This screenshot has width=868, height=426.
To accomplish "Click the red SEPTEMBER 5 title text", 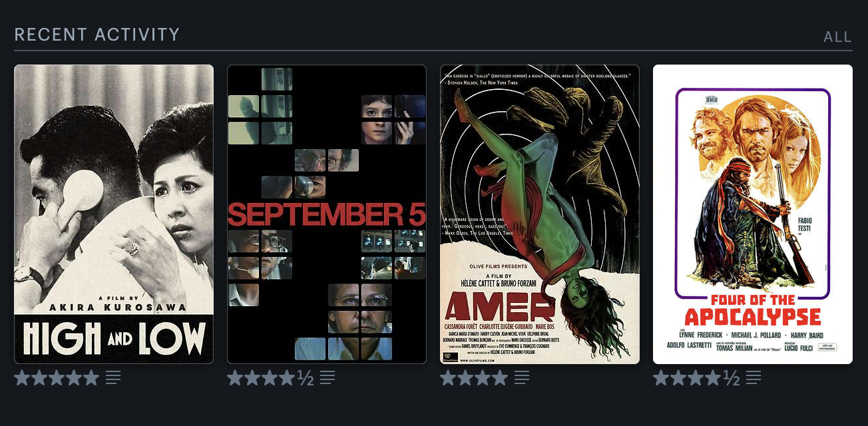I will click(x=326, y=215).
